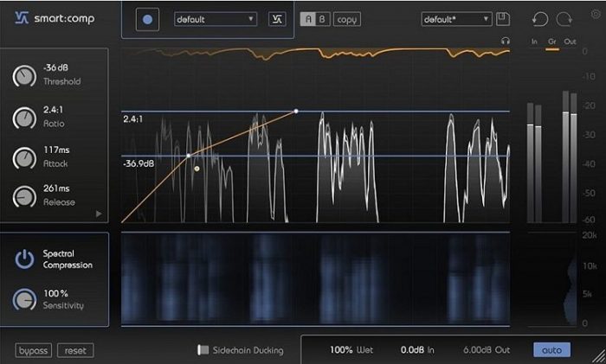Enable the Sidechain Ducking switch

203,349
